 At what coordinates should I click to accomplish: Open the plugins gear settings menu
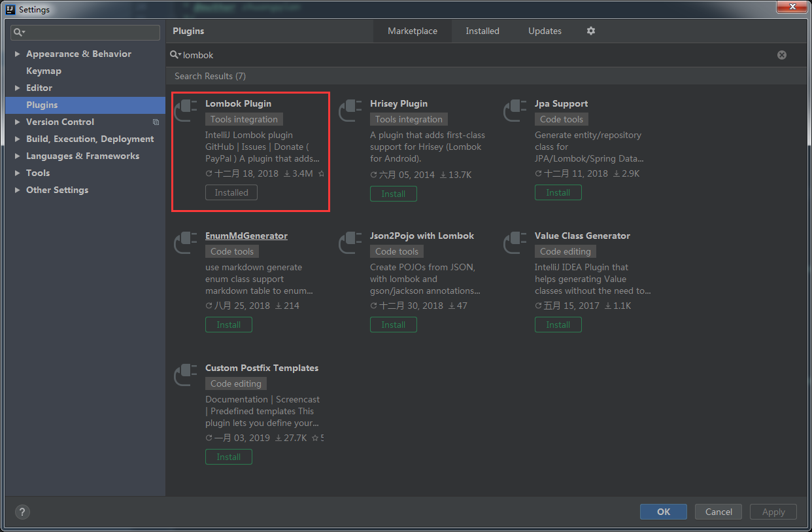pos(591,31)
